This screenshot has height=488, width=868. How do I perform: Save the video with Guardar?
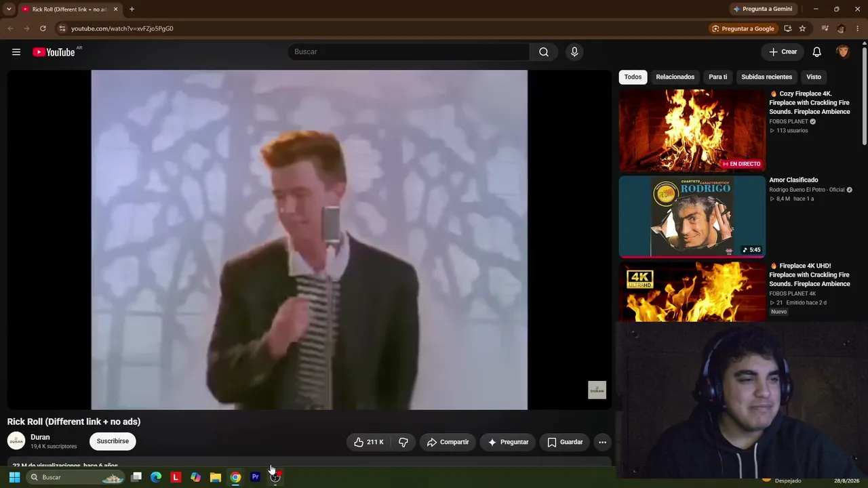(565, 442)
